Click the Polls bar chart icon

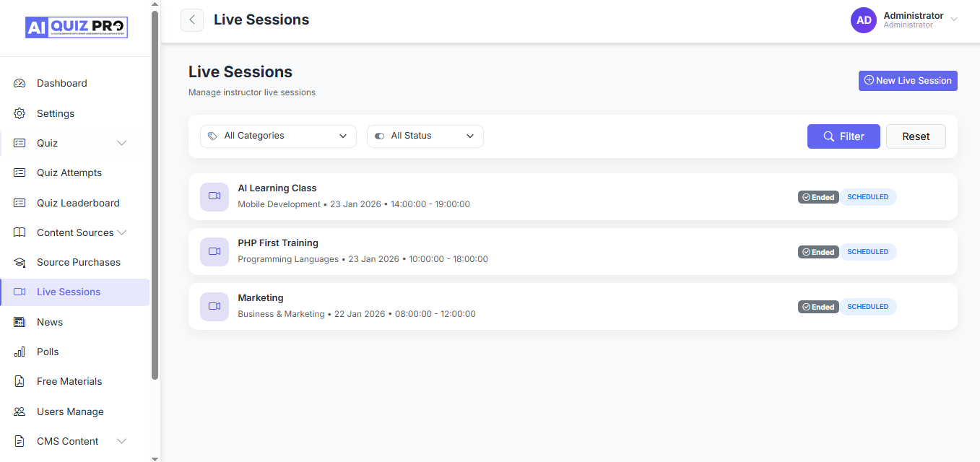[x=19, y=352]
